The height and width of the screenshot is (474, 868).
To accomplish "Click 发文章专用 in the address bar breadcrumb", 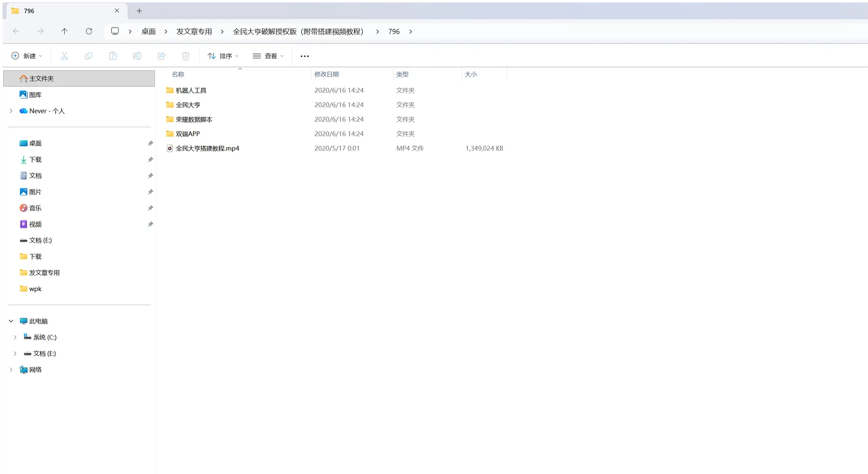I will point(194,32).
